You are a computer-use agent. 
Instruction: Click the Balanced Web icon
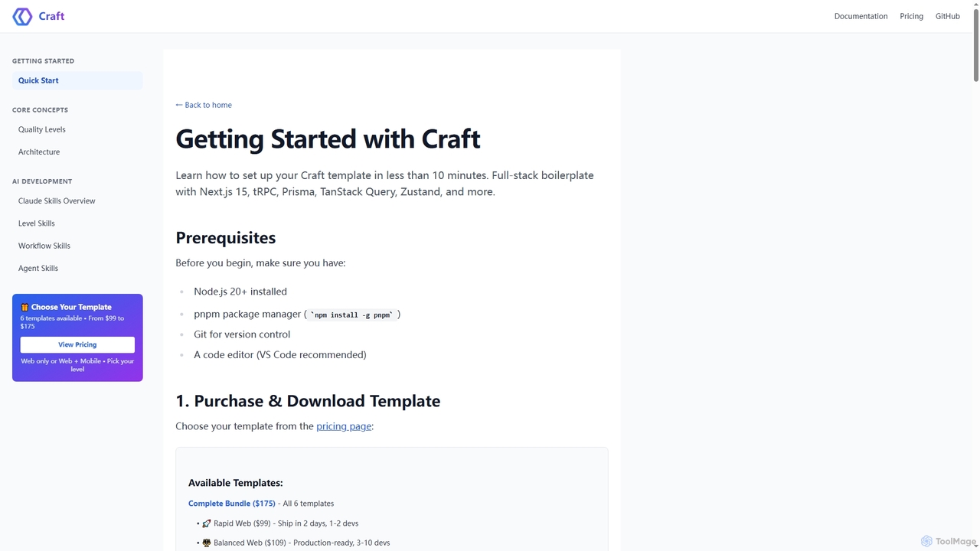click(x=207, y=543)
